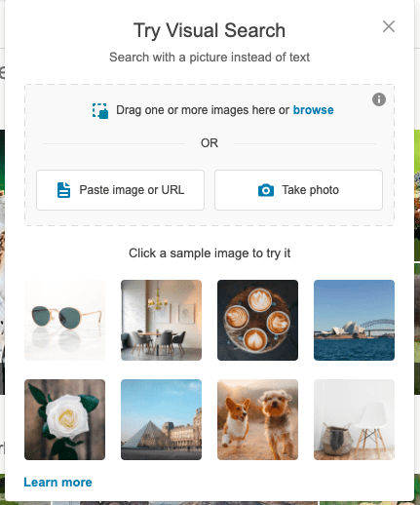Open the browse link to pick files
Screen dimensions: 420x505
coord(313,110)
